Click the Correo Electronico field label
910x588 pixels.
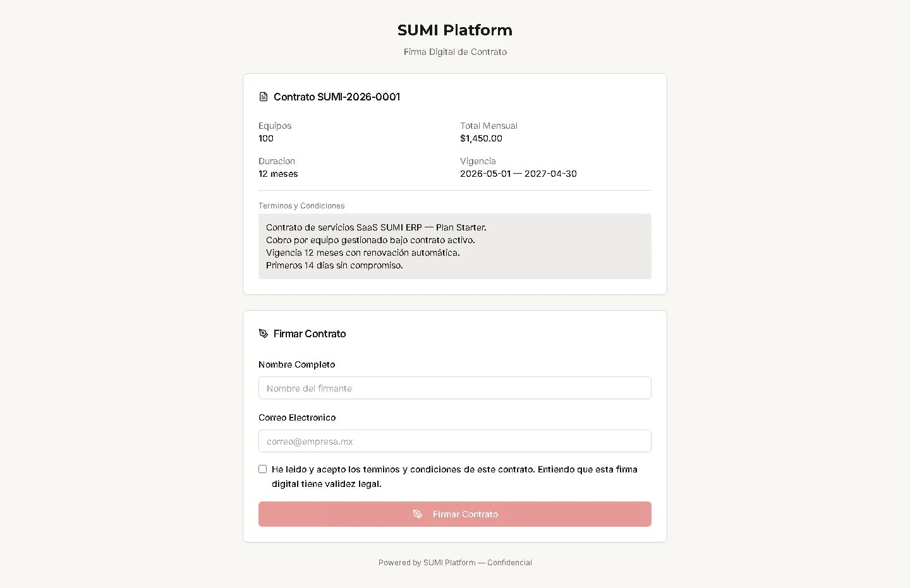pos(297,417)
